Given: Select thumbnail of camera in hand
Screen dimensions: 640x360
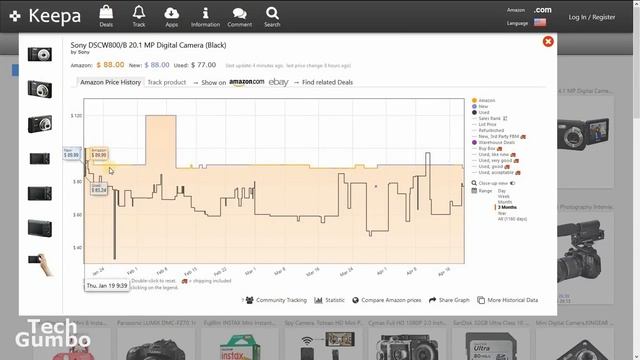Looking at the screenshot, I should pos(41,264).
